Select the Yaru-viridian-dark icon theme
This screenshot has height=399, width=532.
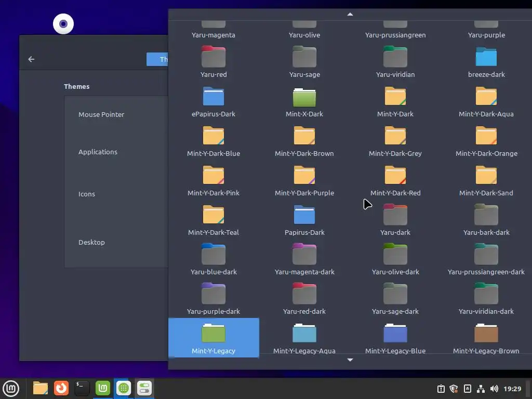(486, 298)
